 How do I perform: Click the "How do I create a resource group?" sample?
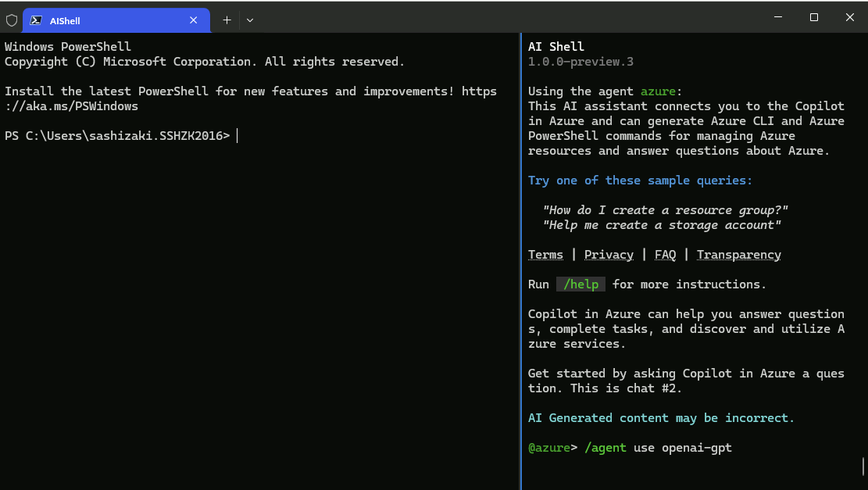coord(665,210)
